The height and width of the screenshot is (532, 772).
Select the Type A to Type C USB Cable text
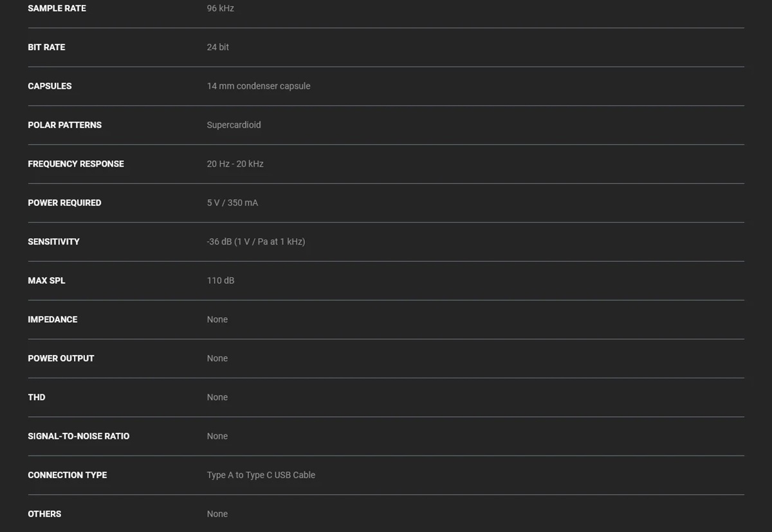coord(261,475)
